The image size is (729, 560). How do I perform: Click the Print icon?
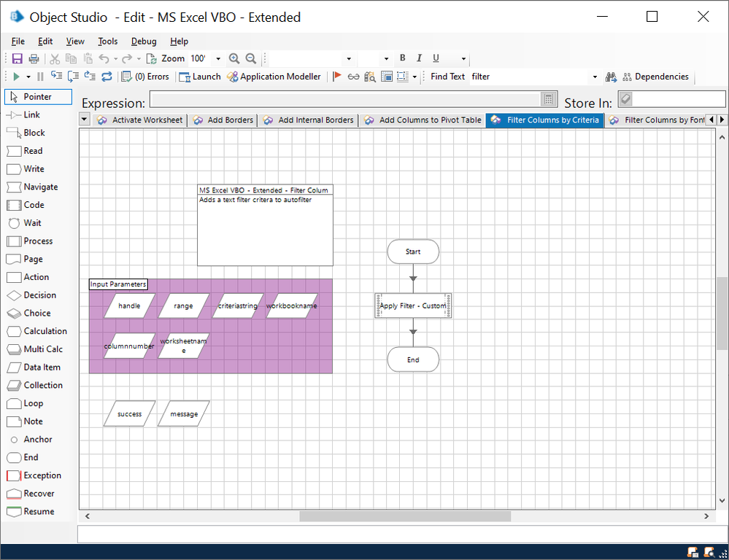pyautogui.click(x=34, y=58)
